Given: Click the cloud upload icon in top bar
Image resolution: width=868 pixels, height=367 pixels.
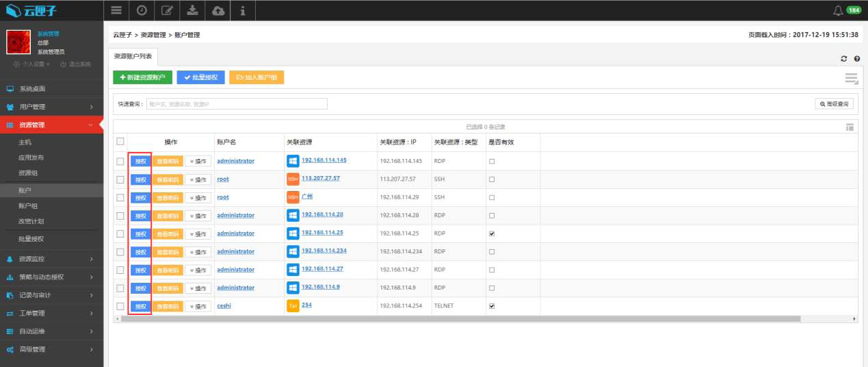Looking at the screenshot, I should [218, 10].
